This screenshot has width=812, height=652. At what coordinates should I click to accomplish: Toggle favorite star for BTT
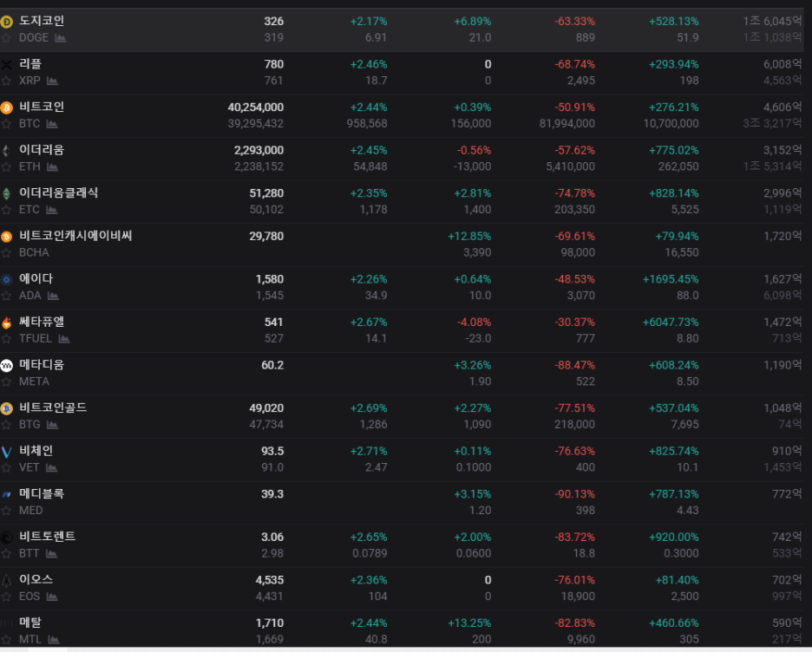(x=6, y=553)
